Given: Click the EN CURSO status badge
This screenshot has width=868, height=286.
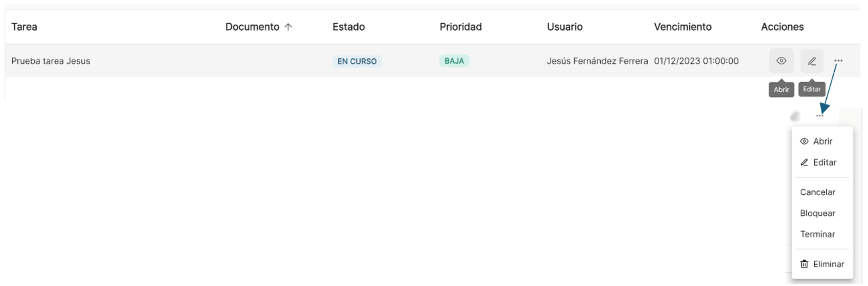Looking at the screenshot, I should (357, 61).
